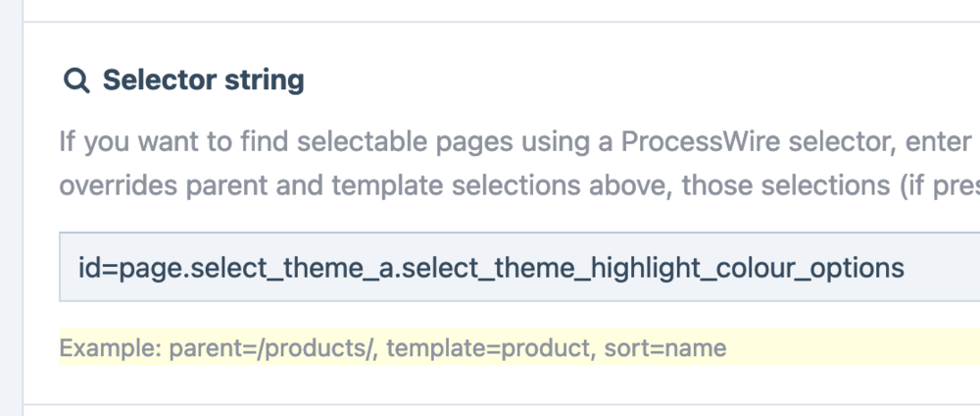Click the blank panel above Selector string section
Screen dimensions: 980x416
tap(490, 9)
